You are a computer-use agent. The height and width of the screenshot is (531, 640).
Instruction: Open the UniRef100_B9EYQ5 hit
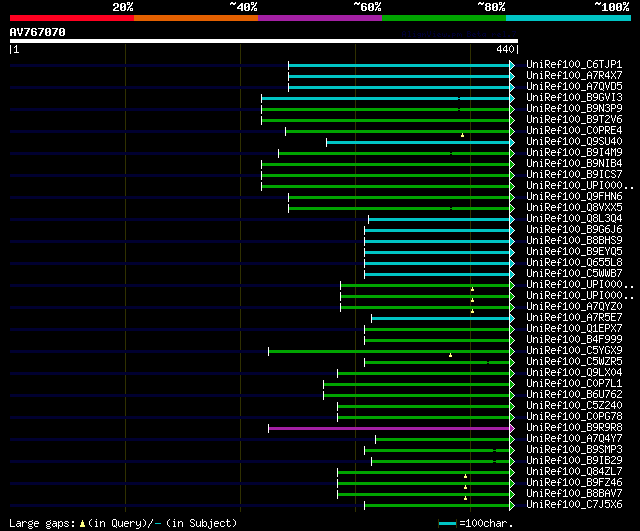point(574,252)
